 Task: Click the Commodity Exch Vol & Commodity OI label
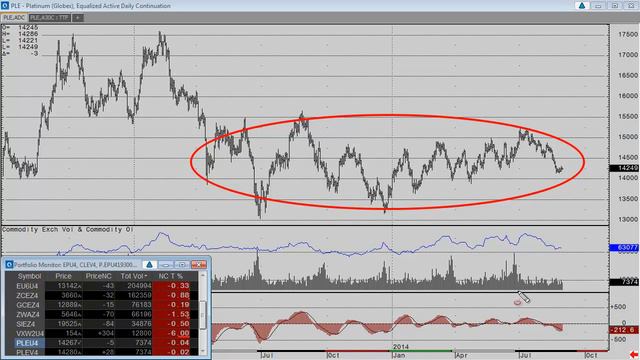(x=68, y=229)
